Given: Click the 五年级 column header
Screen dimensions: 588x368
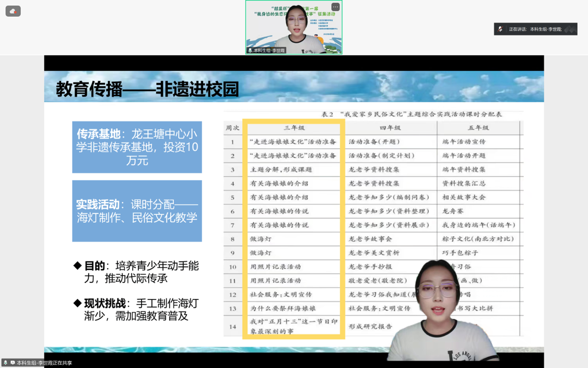Looking at the screenshot, I should tap(478, 128).
